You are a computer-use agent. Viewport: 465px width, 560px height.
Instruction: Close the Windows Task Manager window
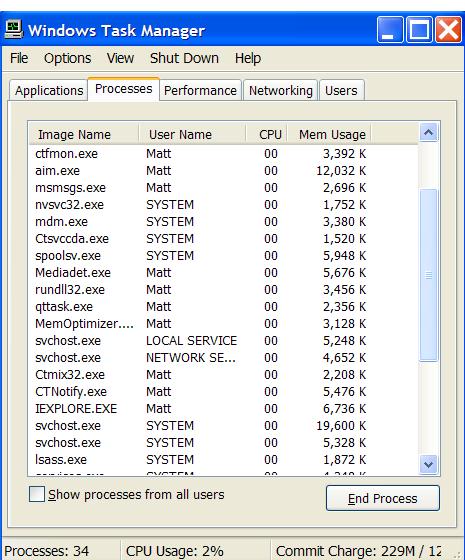point(448,29)
